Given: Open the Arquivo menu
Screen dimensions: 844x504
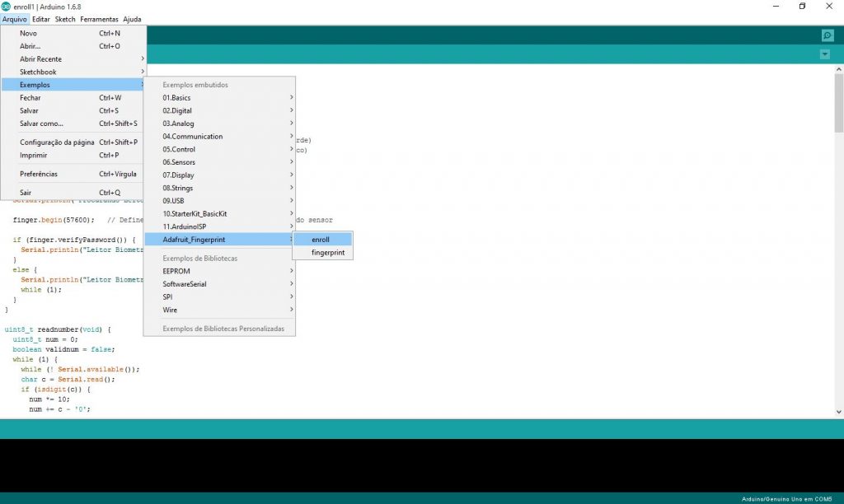Looking at the screenshot, I should point(15,20).
